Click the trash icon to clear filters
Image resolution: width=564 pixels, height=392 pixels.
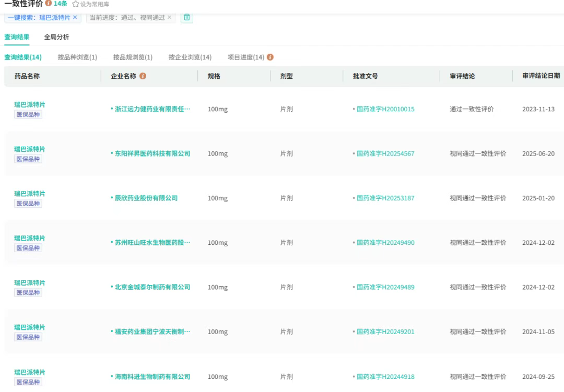click(x=186, y=17)
